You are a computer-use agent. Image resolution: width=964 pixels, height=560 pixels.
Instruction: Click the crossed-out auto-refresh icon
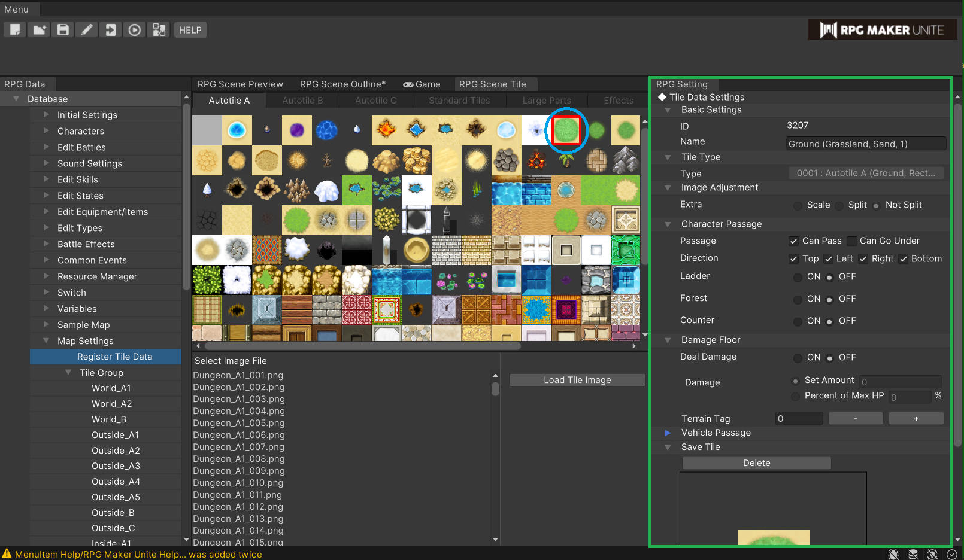(932, 554)
